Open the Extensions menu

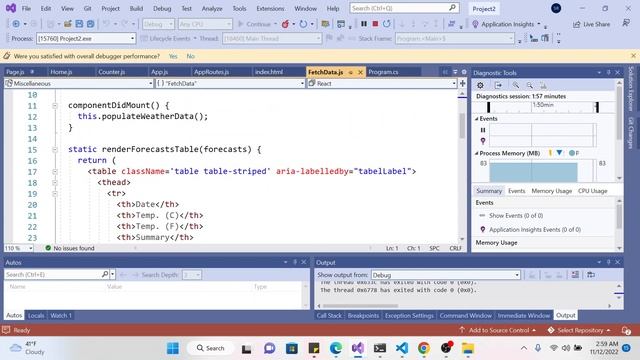(x=270, y=8)
